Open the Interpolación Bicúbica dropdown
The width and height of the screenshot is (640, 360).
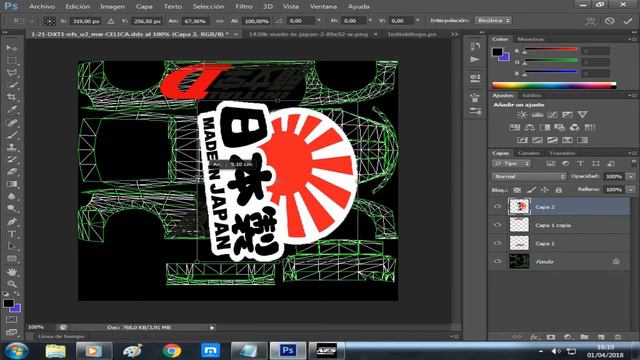point(493,20)
